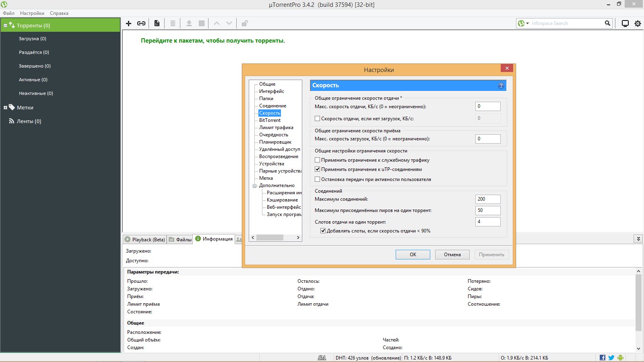This screenshot has width=644, height=362.
Task: Select Кэширование in settings tree
Action: (x=283, y=200)
